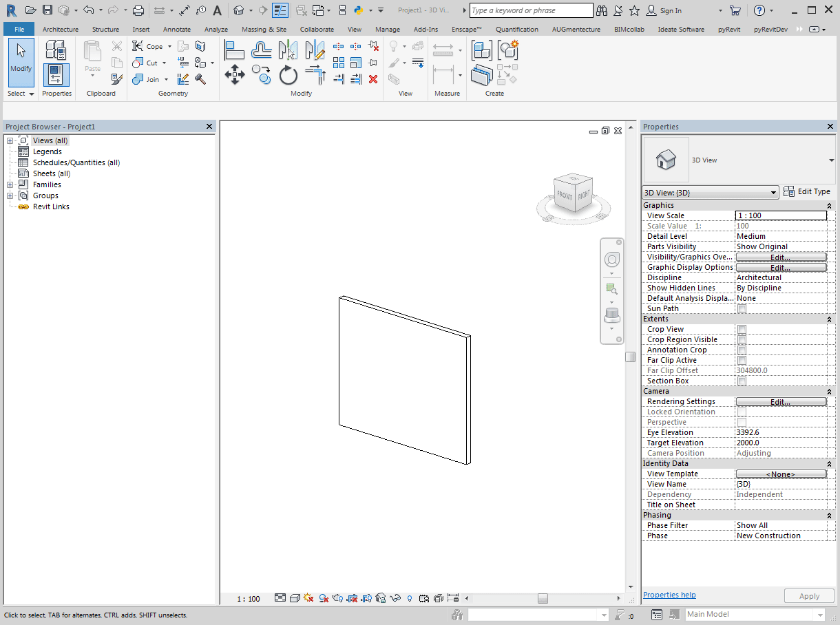Collapse the Graphics section in Properties
This screenshot has width=840, height=625.
[828, 205]
